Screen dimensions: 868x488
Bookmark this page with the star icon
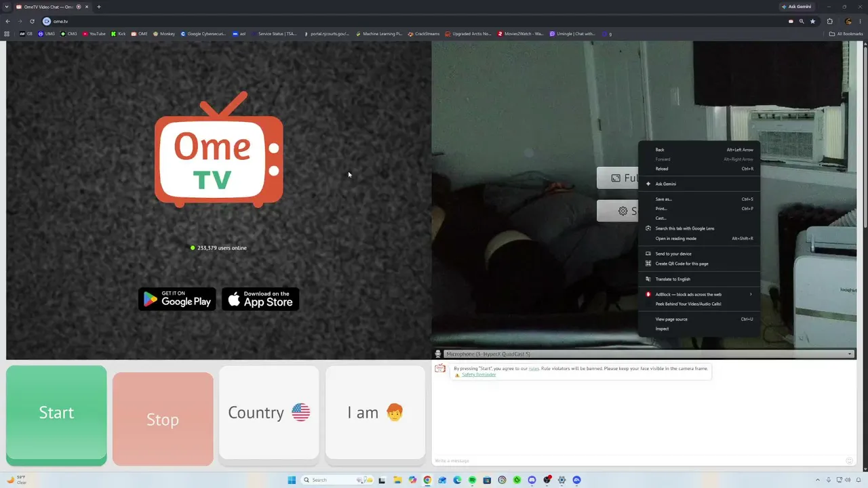click(812, 21)
